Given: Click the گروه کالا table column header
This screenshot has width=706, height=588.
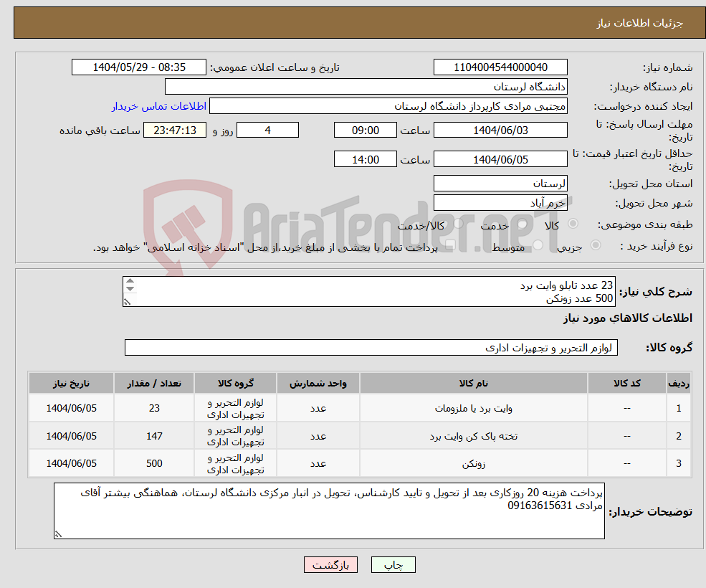Looking at the screenshot, I should click(236, 383).
